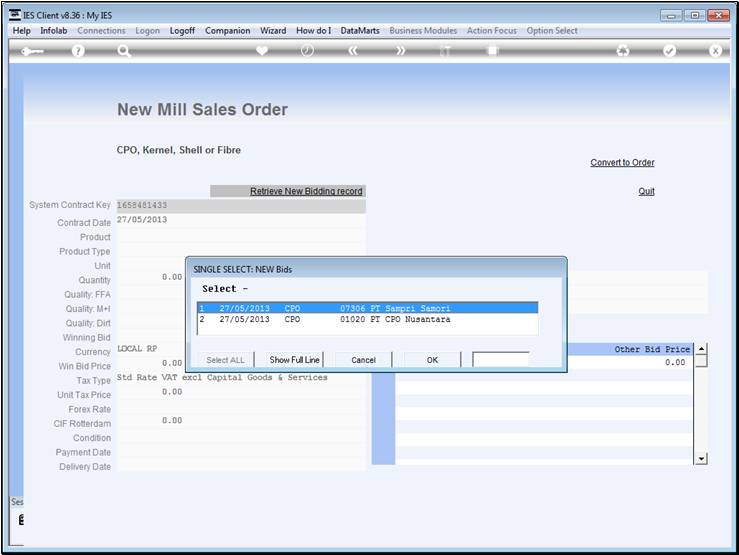Select bid 1 PT Sampri Samori
Viewport: 739px width, 555px height.
tap(368, 308)
